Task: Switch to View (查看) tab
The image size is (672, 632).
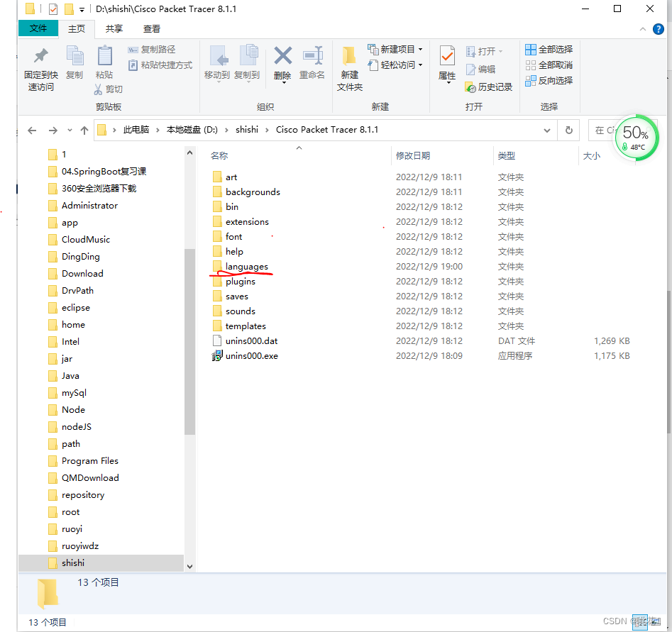Action: point(152,28)
